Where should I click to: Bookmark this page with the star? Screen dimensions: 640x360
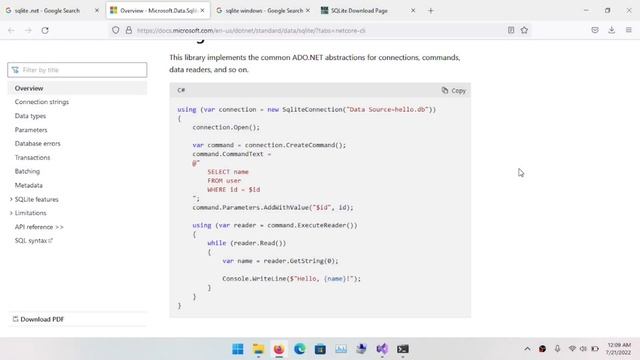[x=524, y=30]
